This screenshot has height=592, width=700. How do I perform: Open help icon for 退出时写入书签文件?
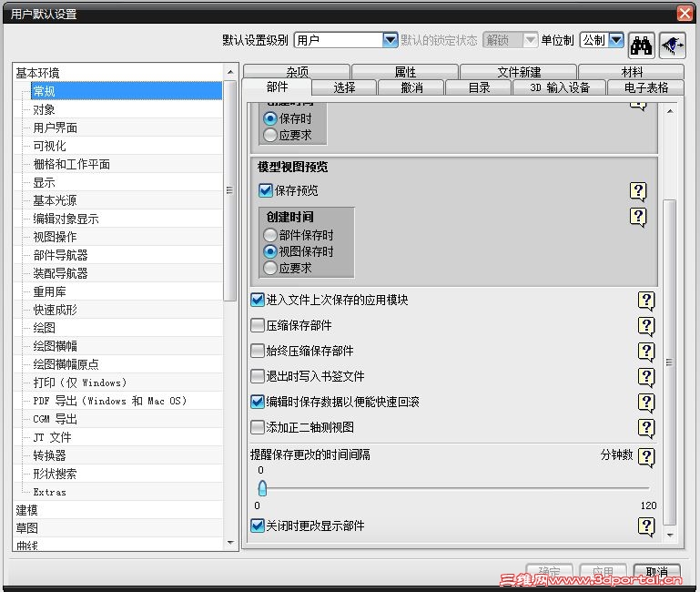click(646, 377)
